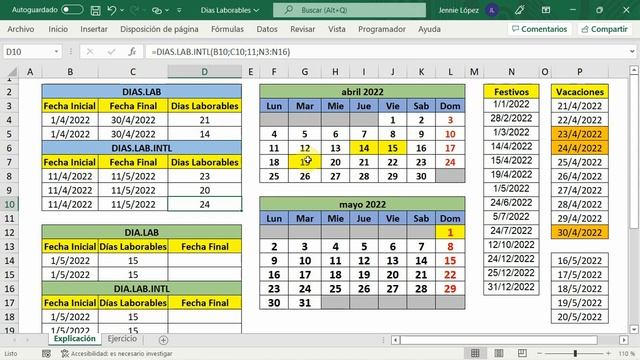The height and width of the screenshot is (360, 640).
Task: Click the Vacaciones header cell
Action: pyautogui.click(x=580, y=92)
